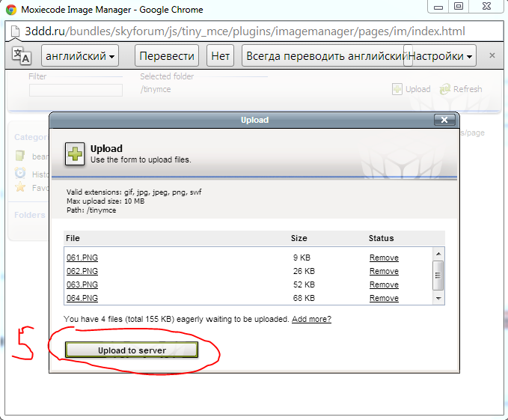This screenshot has width=508, height=420.
Task: Click the Google Translate icon in the bar
Action: click(x=22, y=55)
